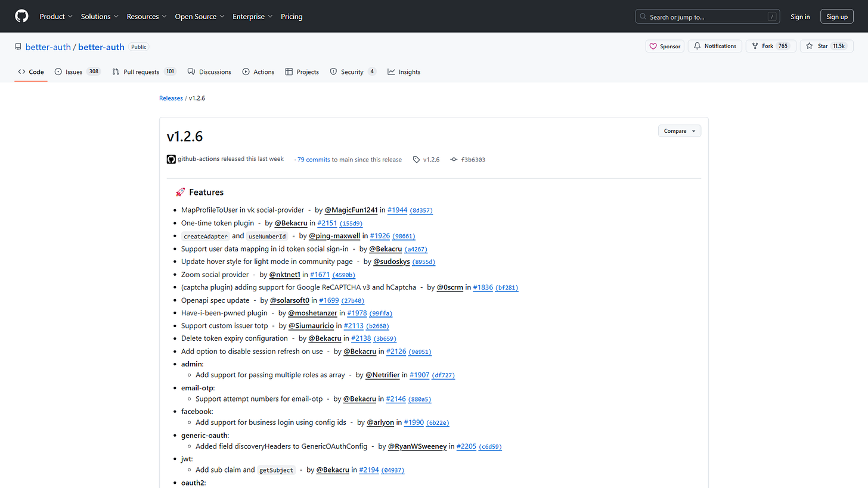Viewport: 868px width, 488px height.
Task: Open commit 155d9 link
Action: (351, 223)
